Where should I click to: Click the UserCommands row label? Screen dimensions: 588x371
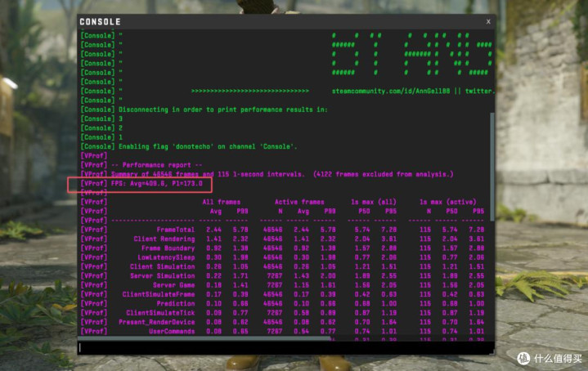[172, 331]
